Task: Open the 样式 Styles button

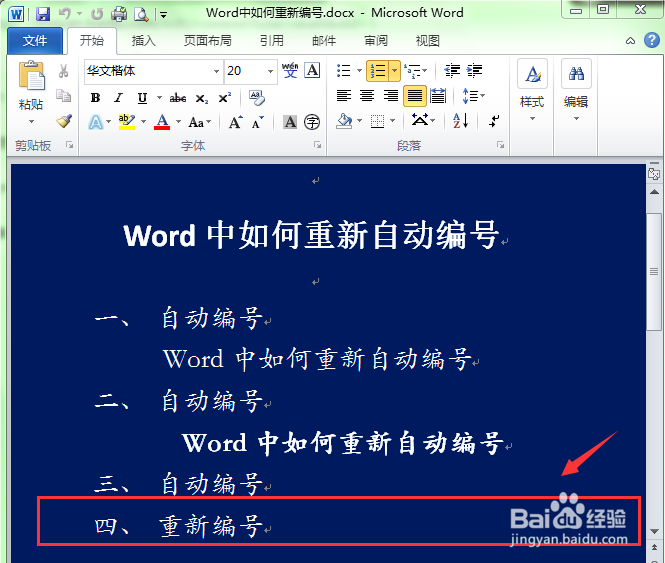Action: [532, 91]
